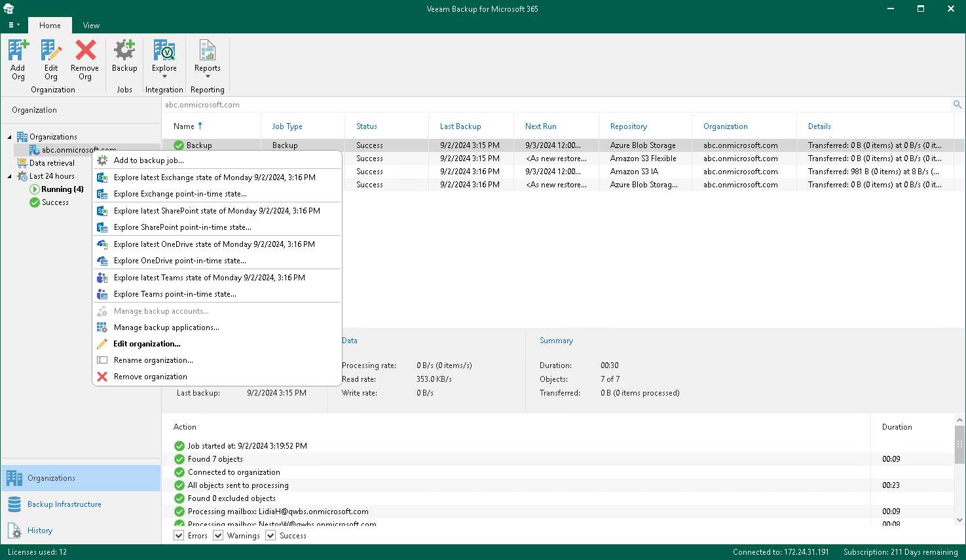Click the Manage backup applications grid icon
The width and height of the screenshot is (966, 560).
click(102, 327)
